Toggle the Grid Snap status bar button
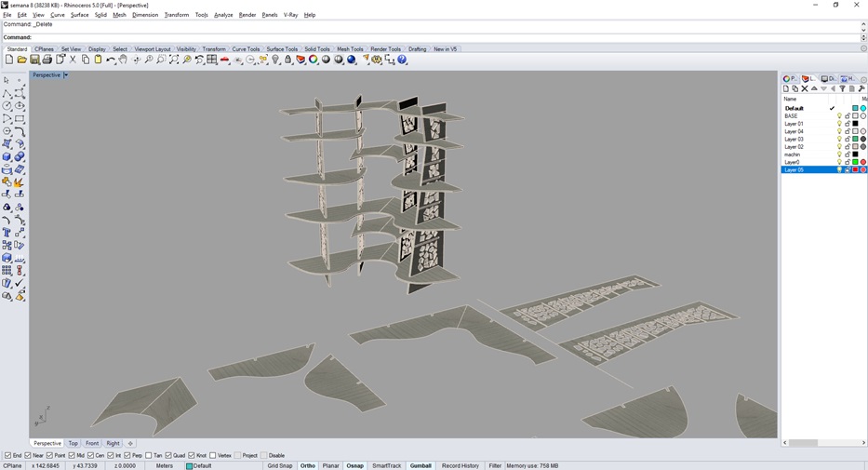This screenshot has width=868, height=470. coord(279,465)
